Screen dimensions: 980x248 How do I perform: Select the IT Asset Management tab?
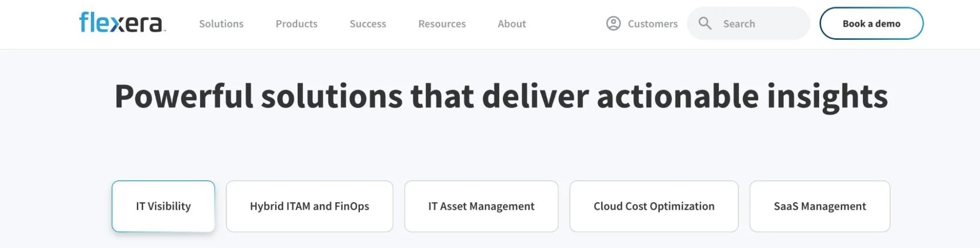[x=481, y=206]
